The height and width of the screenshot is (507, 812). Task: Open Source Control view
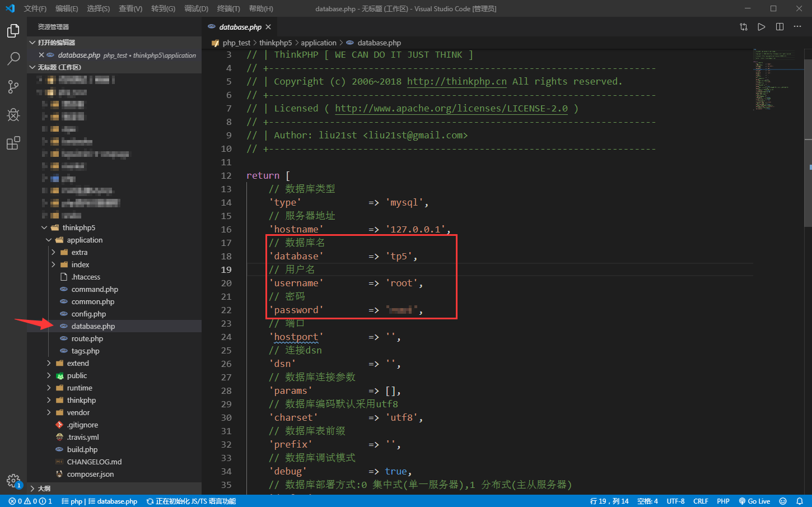tap(13, 87)
